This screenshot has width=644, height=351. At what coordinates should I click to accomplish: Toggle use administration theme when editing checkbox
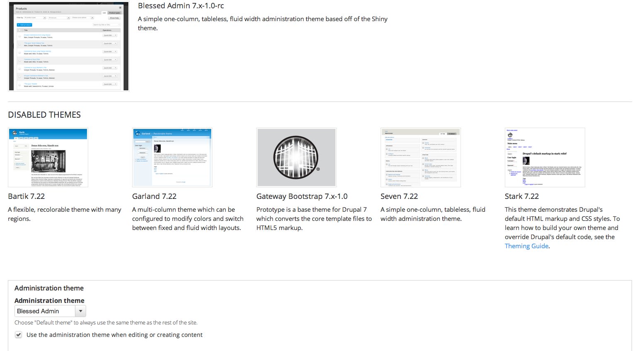(x=19, y=335)
